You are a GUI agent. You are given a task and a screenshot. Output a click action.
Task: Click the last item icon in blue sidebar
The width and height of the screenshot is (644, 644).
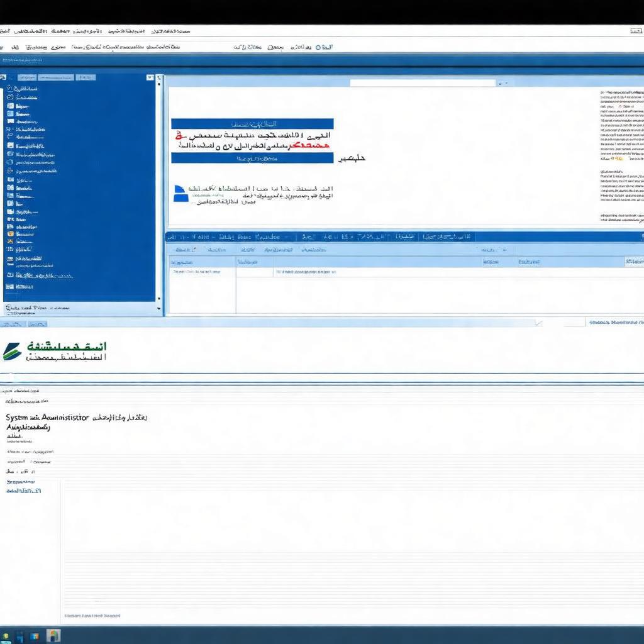click(10, 287)
